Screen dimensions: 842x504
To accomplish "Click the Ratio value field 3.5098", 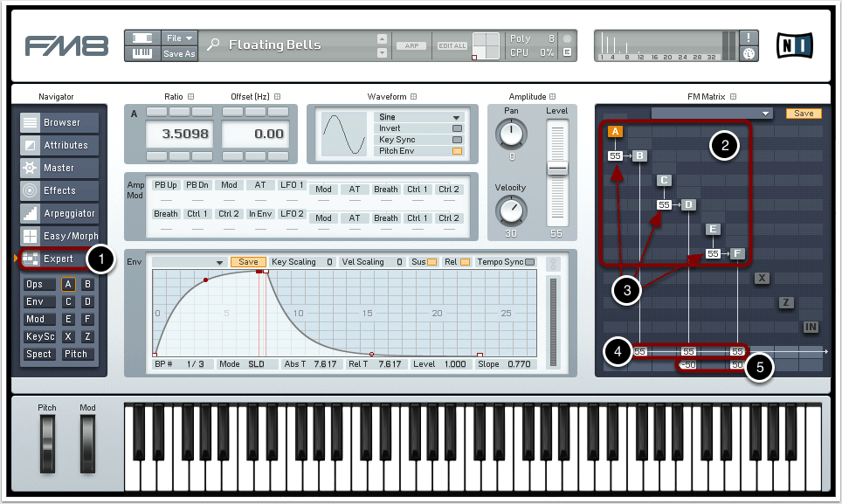I will click(179, 134).
